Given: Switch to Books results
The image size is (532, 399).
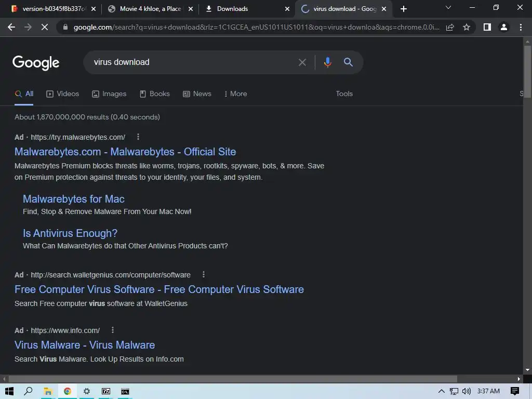Looking at the screenshot, I should click(x=155, y=94).
